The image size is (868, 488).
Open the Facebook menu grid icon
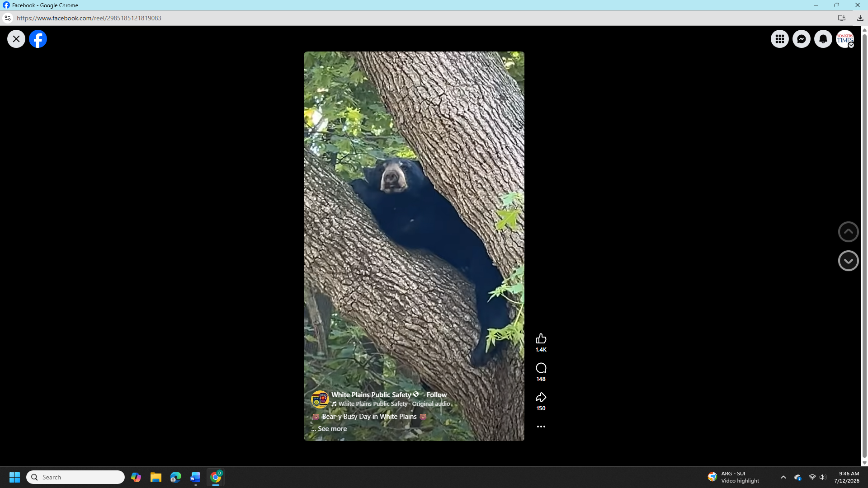[x=780, y=39]
